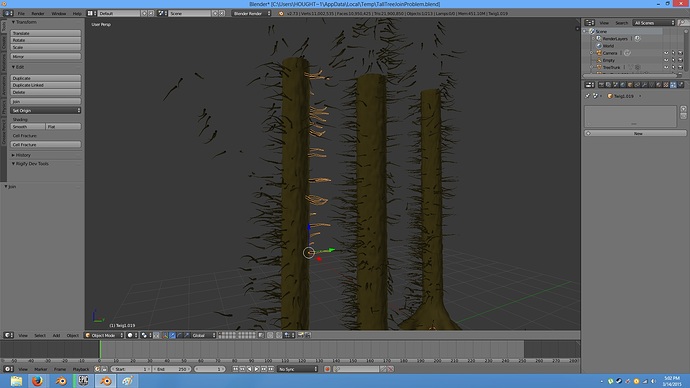Open the All Scenes display dropdown
The width and height of the screenshot is (690, 388).
(654, 22)
